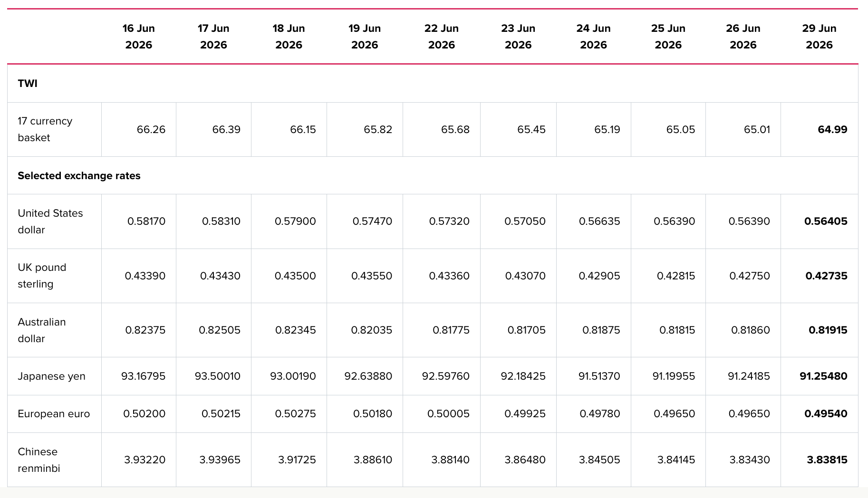
Task: Click the TWI section heading
Action: 28,83
